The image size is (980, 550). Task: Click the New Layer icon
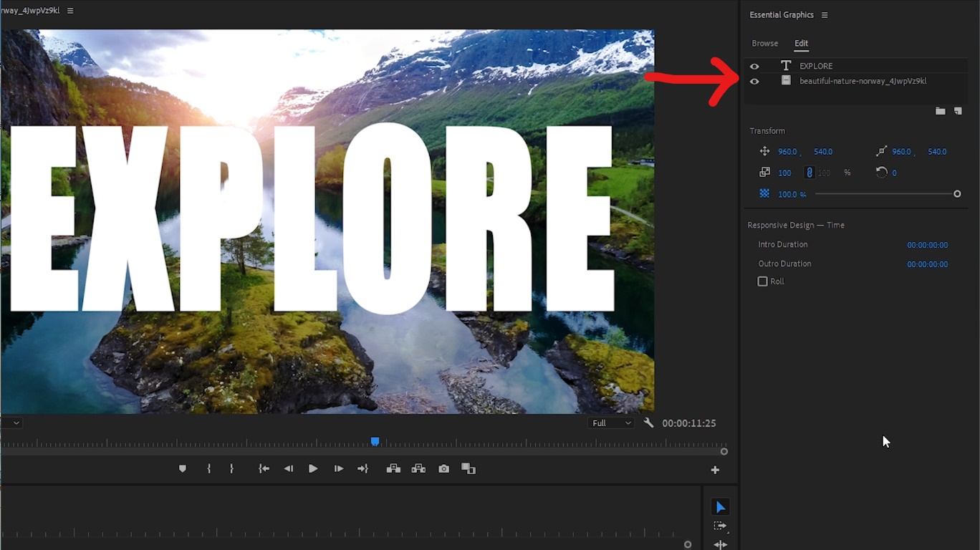coord(958,111)
